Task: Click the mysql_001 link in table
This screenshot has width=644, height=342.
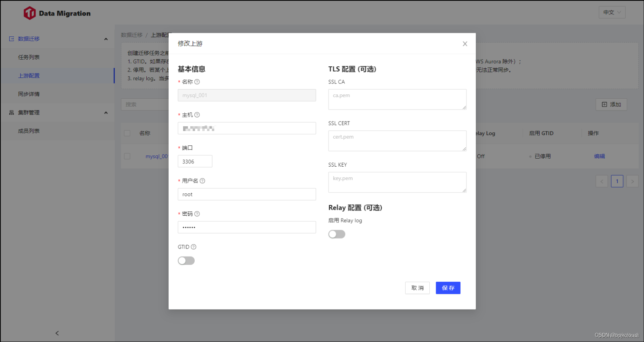Action: click(157, 157)
